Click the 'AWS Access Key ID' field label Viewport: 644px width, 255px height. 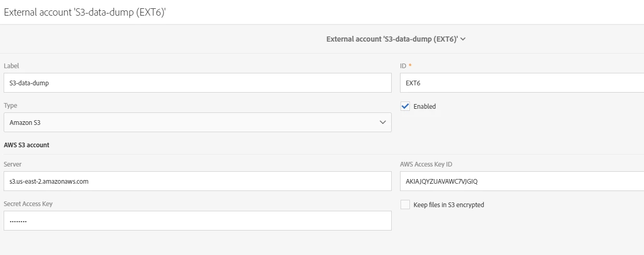click(426, 164)
